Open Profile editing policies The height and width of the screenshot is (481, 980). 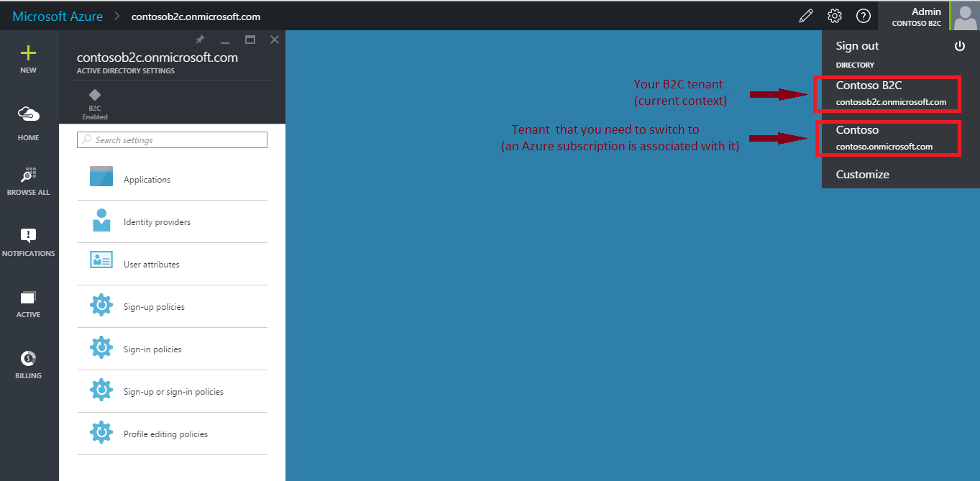(x=172, y=434)
